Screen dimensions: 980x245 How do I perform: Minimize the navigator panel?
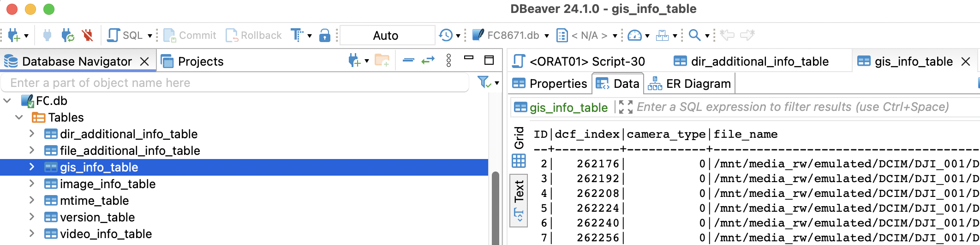click(469, 58)
